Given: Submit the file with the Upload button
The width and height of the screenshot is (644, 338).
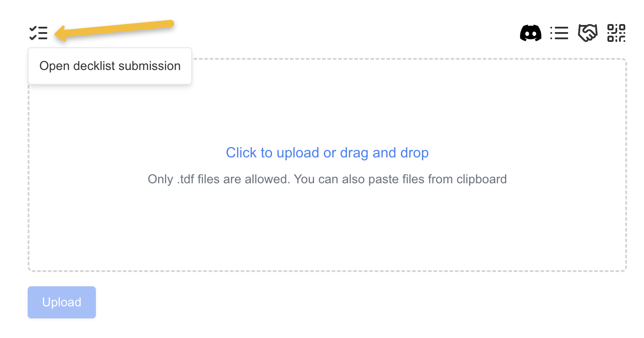Looking at the screenshot, I should point(62,302).
